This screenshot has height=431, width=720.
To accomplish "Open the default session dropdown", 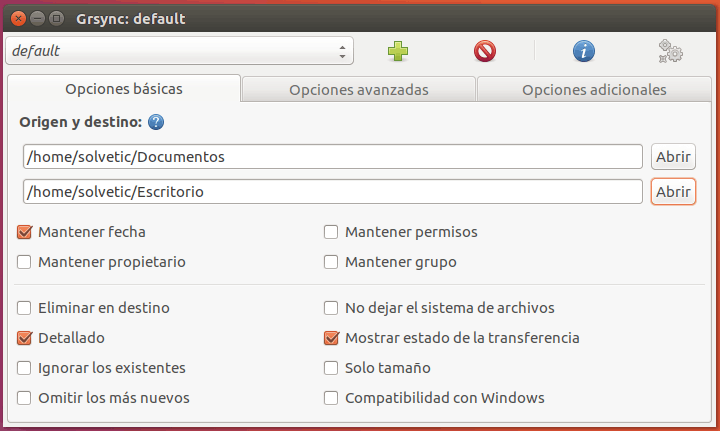I will (x=180, y=50).
